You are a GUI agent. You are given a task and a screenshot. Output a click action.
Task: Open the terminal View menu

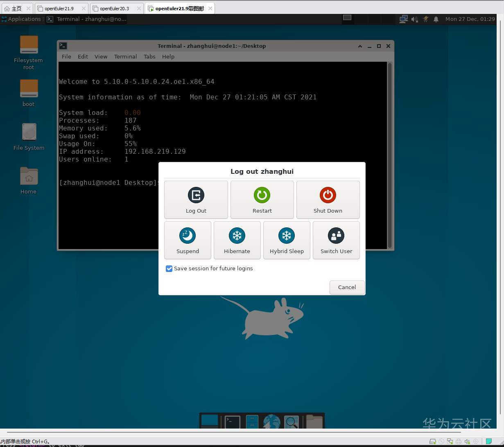click(101, 56)
